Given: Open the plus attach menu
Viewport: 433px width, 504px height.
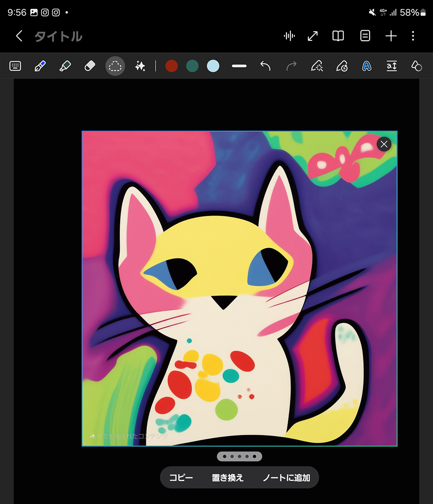Looking at the screenshot, I should [x=391, y=36].
